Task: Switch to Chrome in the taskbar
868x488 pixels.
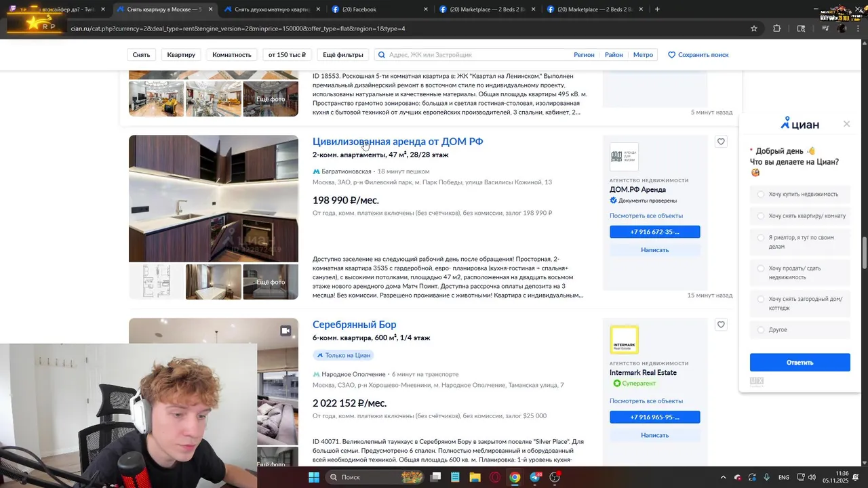Action: [515, 477]
